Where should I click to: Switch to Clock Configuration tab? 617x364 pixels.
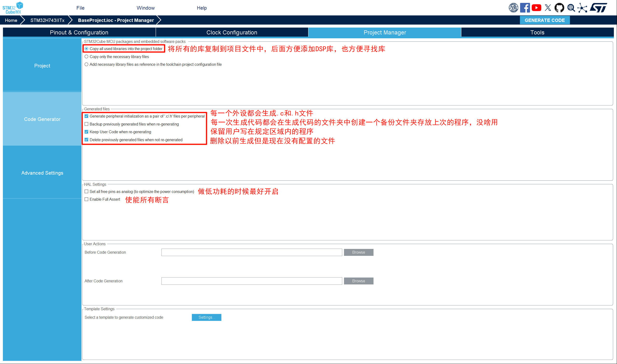[232, 32]
